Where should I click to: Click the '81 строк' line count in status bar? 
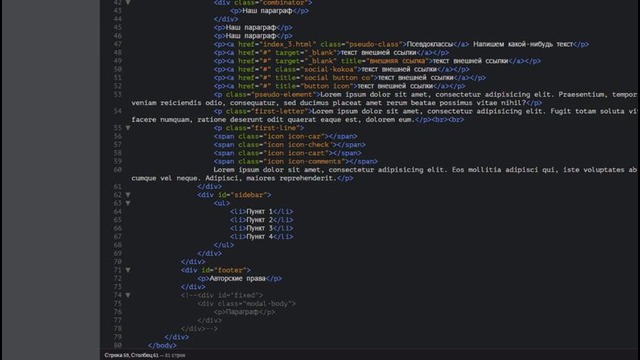coord(175,355)
